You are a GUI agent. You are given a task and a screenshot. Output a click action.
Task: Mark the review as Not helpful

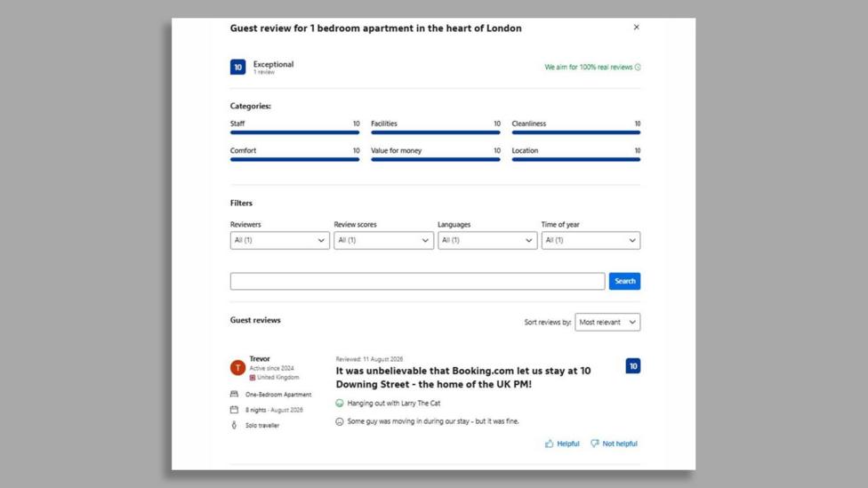point(614,444)
